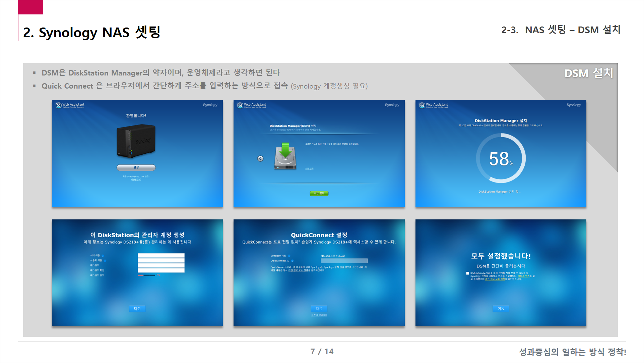Screen dimensions: 644x363
Task: Click the QuickConnect ID input field
Action: [344, 261]
